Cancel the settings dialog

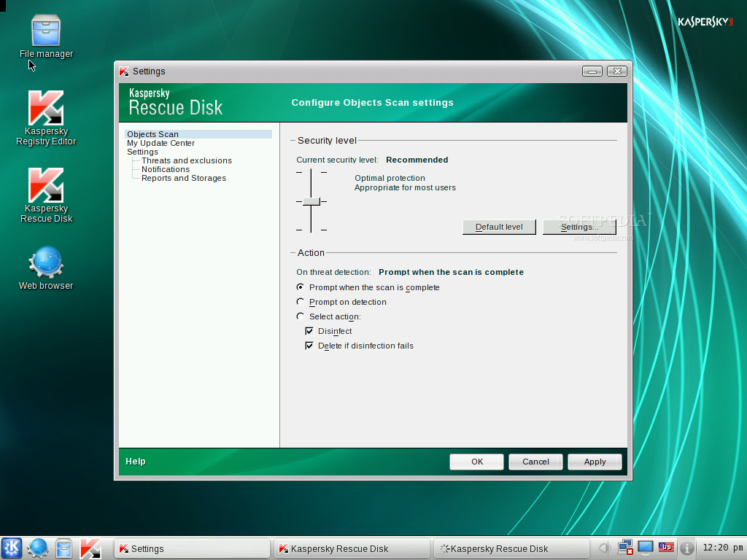pyautogui.click(x=535, y=462)
